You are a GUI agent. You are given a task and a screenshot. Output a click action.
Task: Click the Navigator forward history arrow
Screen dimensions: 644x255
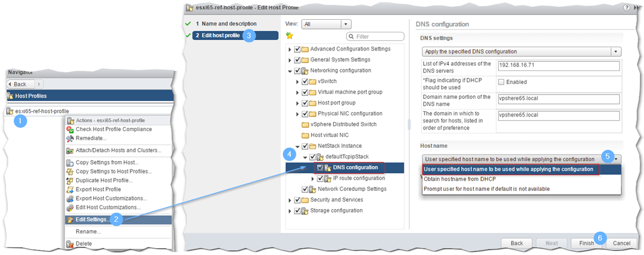coord(39,84)
